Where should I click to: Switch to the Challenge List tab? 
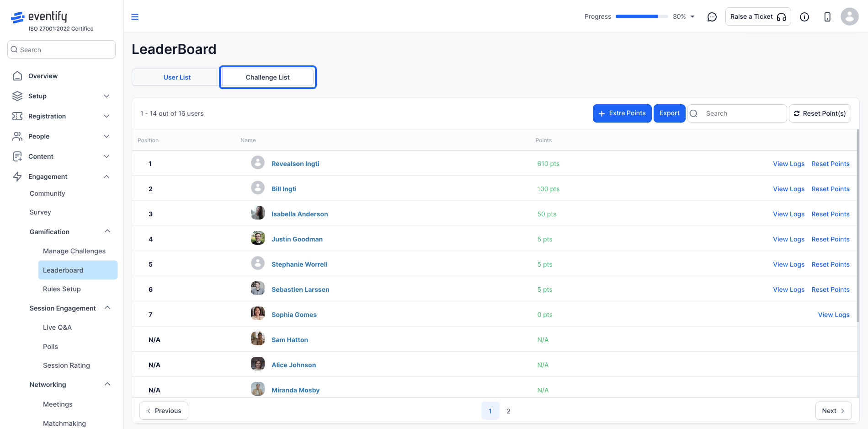click(x=267, y=77)
